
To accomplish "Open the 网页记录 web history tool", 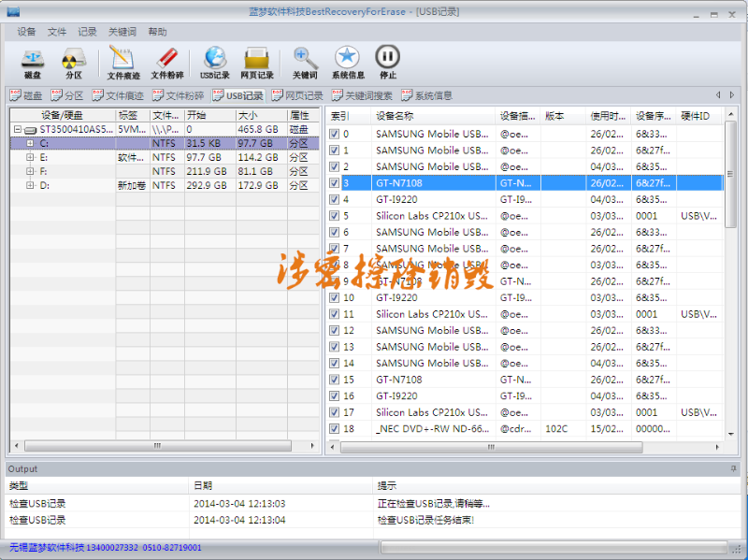I will 257,62.
